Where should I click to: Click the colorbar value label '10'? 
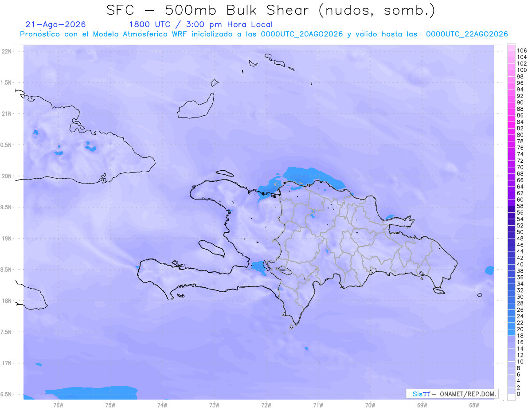[x=520, y=362]
